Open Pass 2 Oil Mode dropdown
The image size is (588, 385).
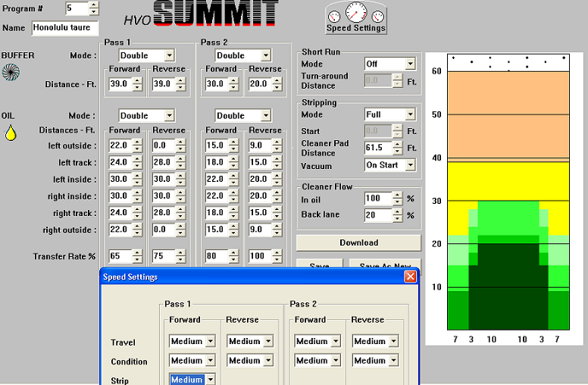266,115
